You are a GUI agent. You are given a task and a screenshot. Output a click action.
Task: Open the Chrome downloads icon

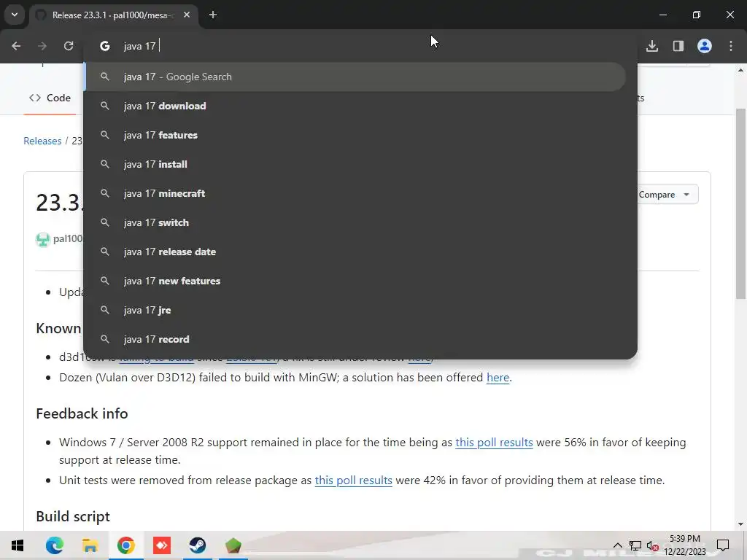pos(652,46)
